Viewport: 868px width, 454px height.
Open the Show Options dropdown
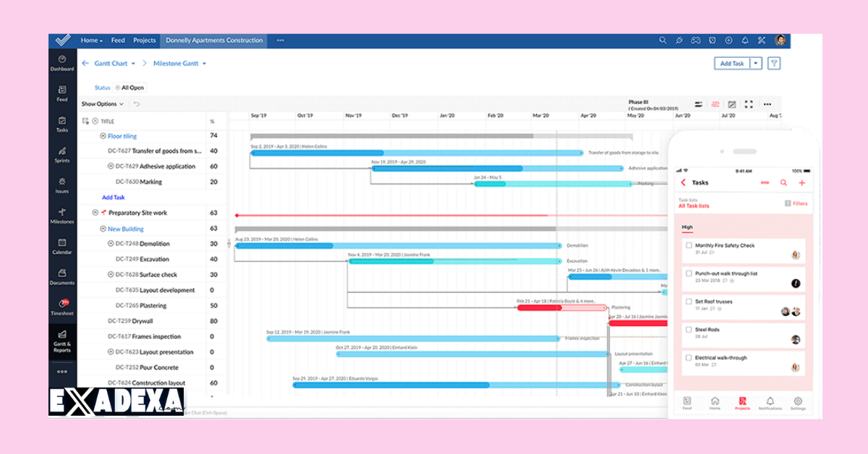[101, 103]
